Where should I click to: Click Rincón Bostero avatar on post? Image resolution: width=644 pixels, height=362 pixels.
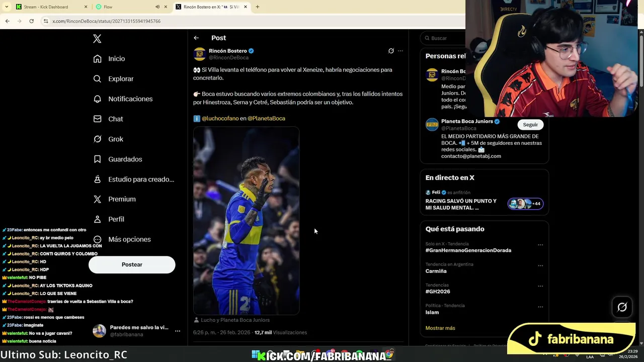[200, 54]
